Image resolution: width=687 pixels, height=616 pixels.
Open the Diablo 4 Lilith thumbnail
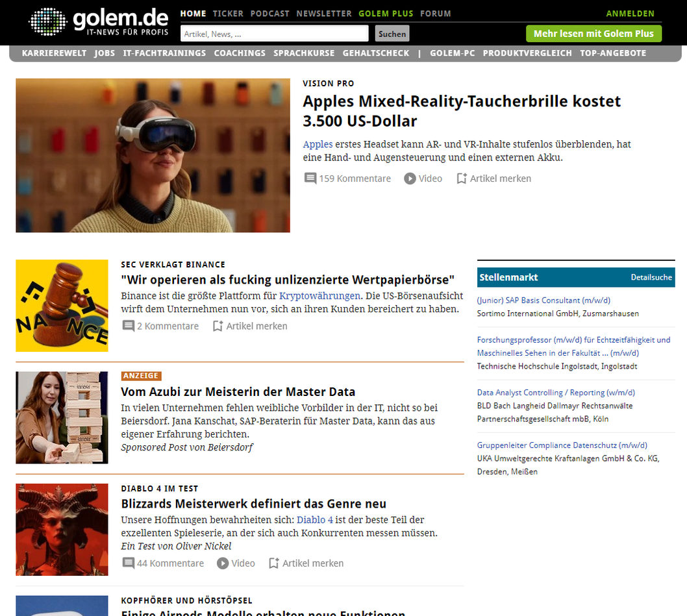(62, 530)
